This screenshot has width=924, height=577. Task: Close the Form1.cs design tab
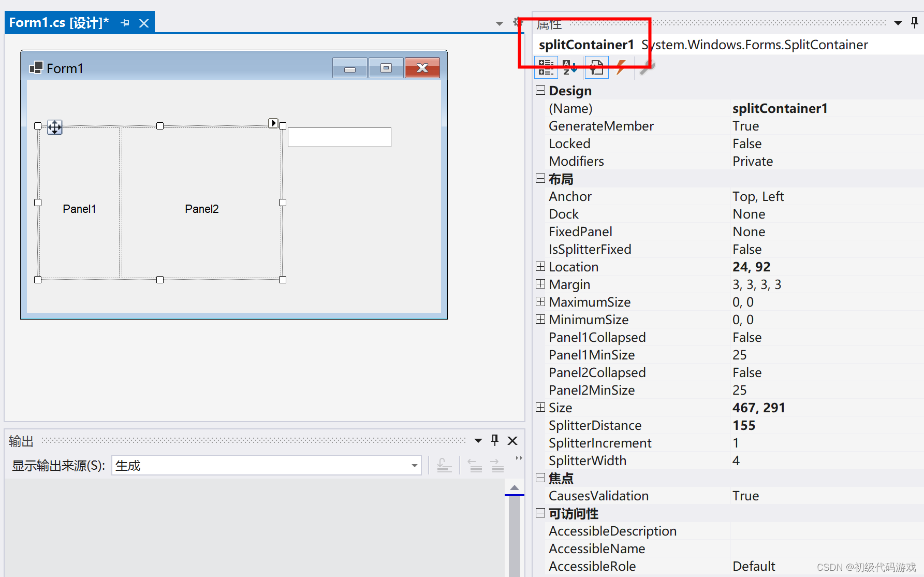pos(144,23)
